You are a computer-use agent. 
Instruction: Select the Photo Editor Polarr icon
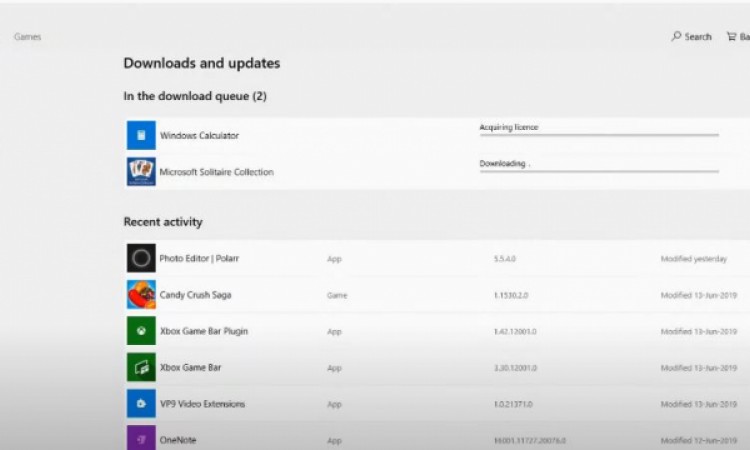(x=141, y=258)
